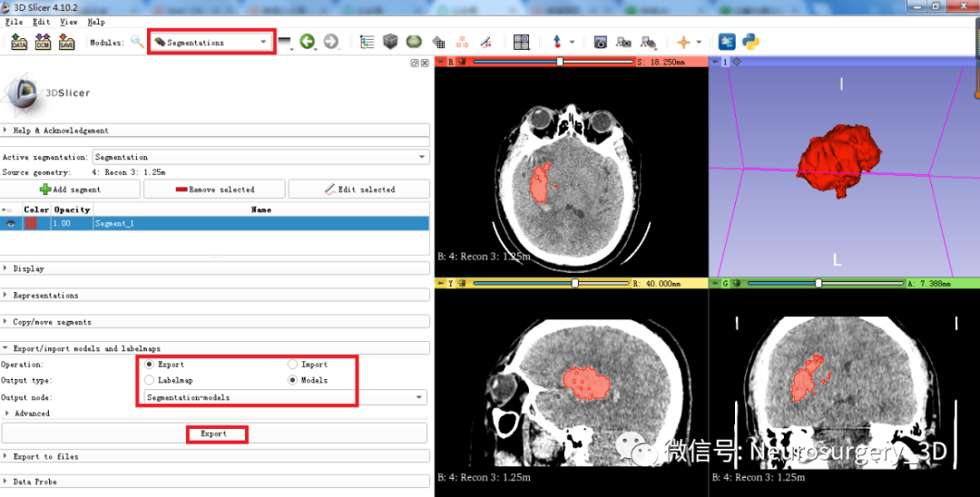Open the Volume Rendering cube icon
Screen dimensions: 980x497
click(390, 42)
